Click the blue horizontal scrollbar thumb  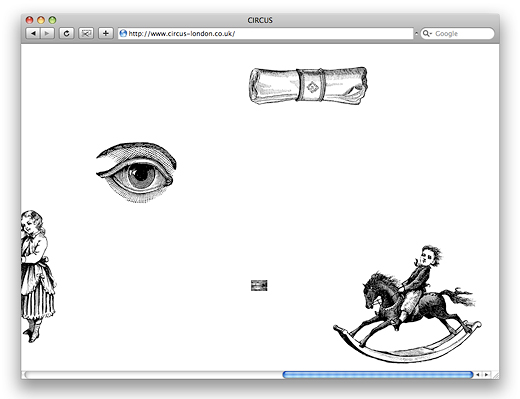(378, 375)
